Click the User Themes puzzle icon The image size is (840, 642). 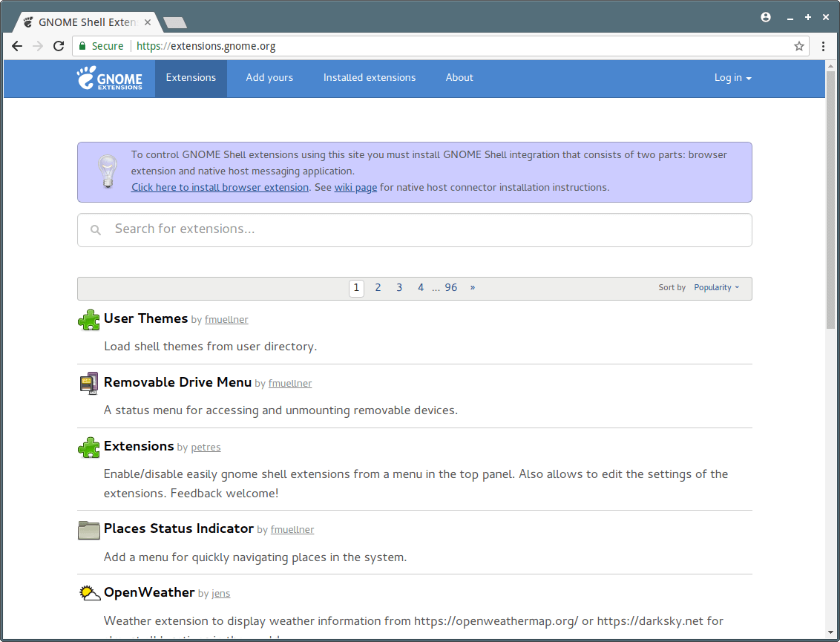tap(89, 320)
